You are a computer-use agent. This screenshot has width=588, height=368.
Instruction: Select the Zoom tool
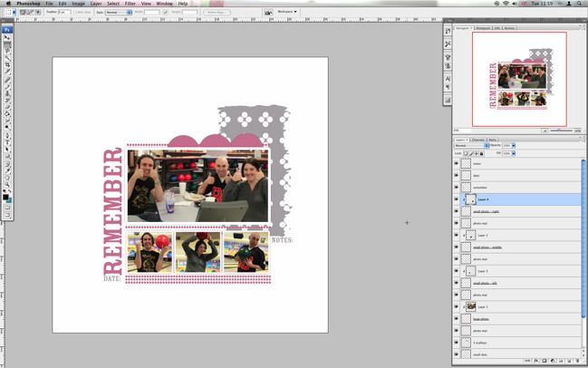(7, 185)
